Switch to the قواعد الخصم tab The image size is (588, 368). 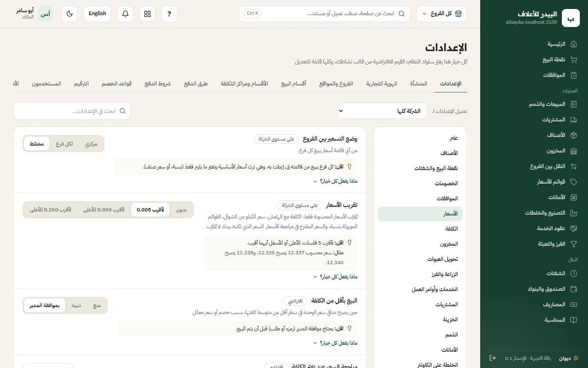tap(117, 83)
